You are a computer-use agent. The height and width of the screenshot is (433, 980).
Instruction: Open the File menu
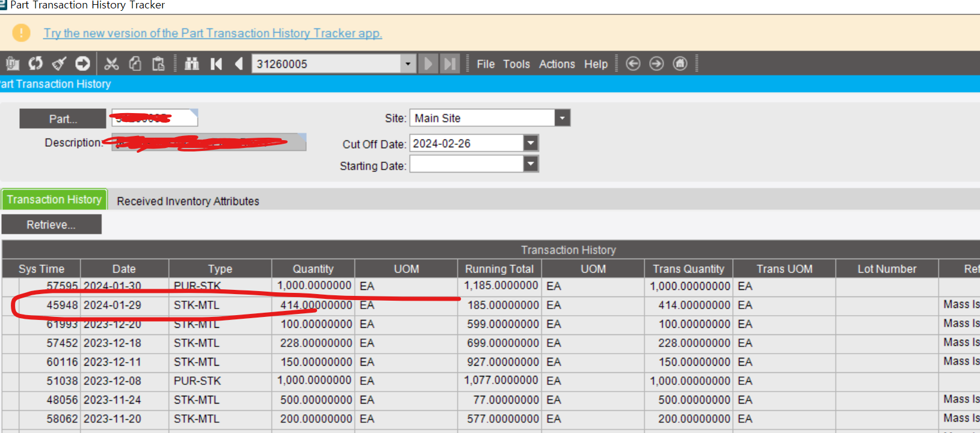(485, 64)
